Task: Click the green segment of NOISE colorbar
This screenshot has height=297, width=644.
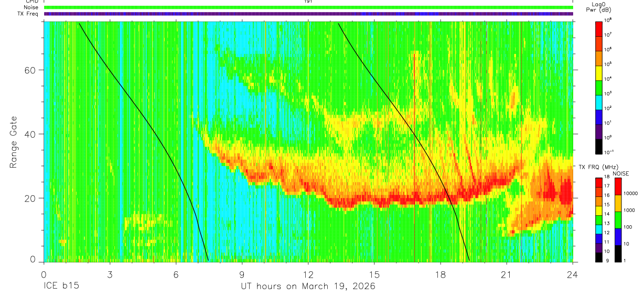Action: [618, 219]
